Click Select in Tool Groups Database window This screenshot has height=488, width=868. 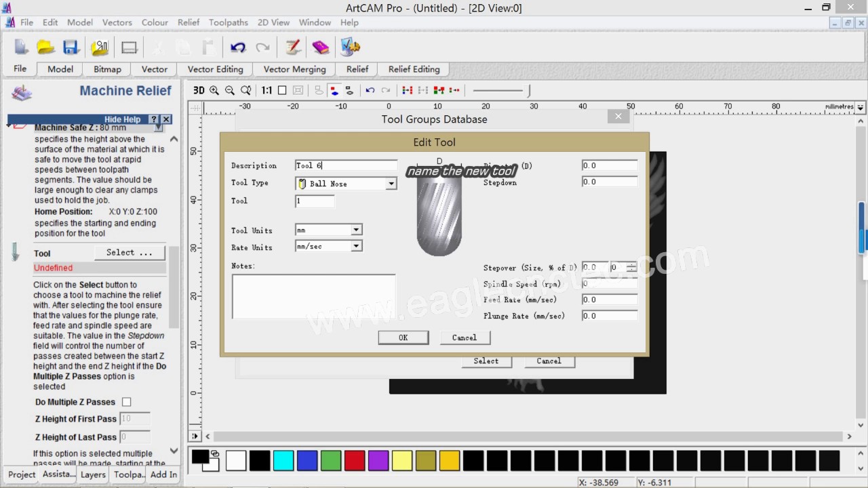click(x=486, y=361)
